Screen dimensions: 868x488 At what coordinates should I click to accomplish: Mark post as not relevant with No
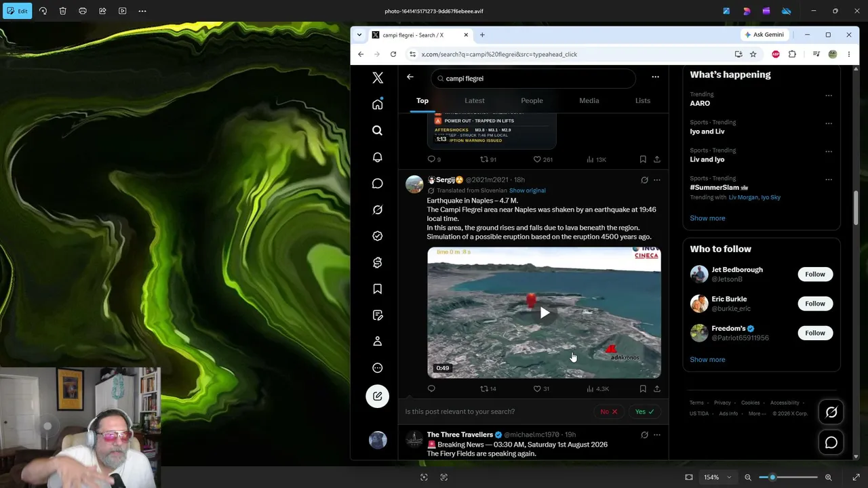609,411
